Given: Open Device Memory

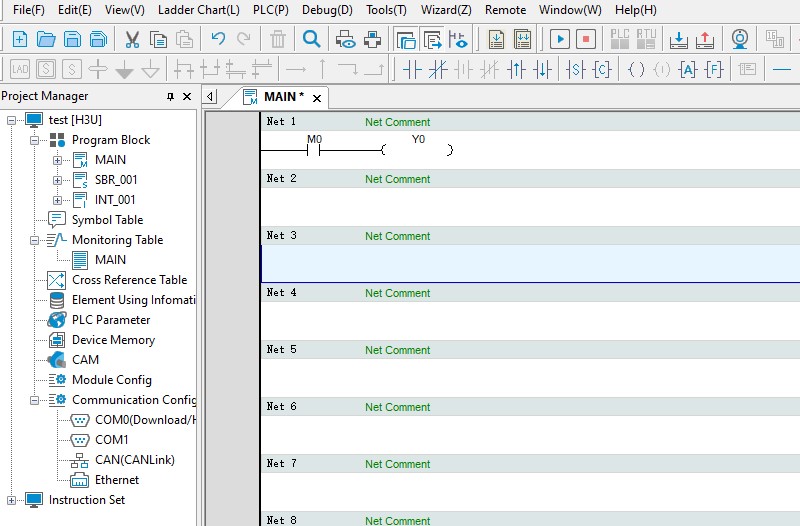Looking at the screenshot, I should click(113, 340).
